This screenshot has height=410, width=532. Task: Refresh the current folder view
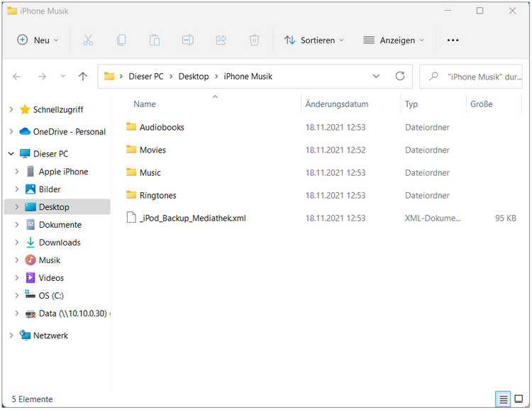[400, 76]
